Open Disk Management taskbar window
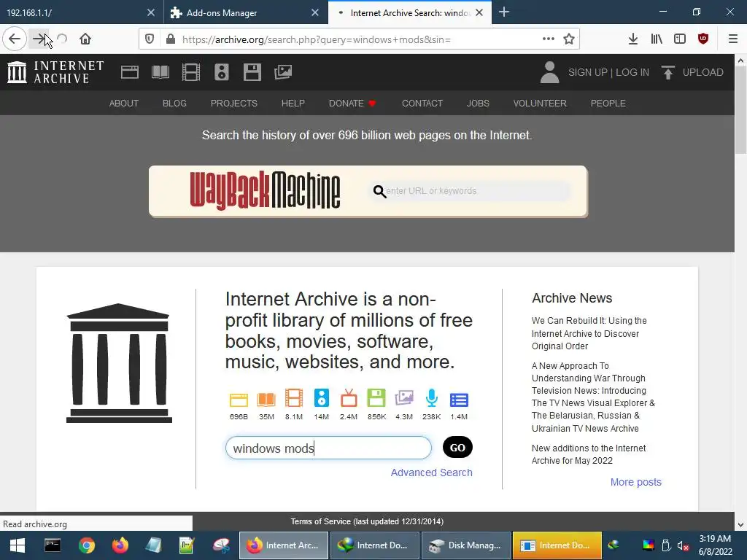The width and height of the screenshot is (747, 560). [465, 545]
